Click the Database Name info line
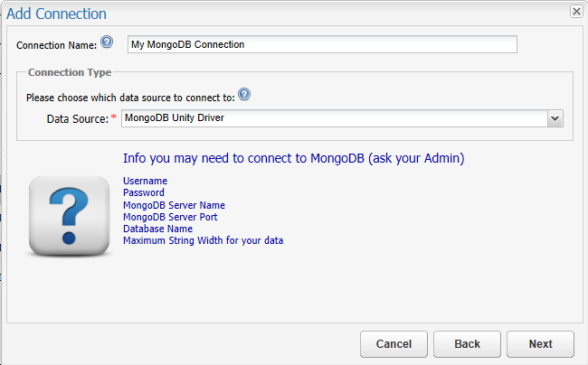 pyautogui.click(x=157, y=229)
